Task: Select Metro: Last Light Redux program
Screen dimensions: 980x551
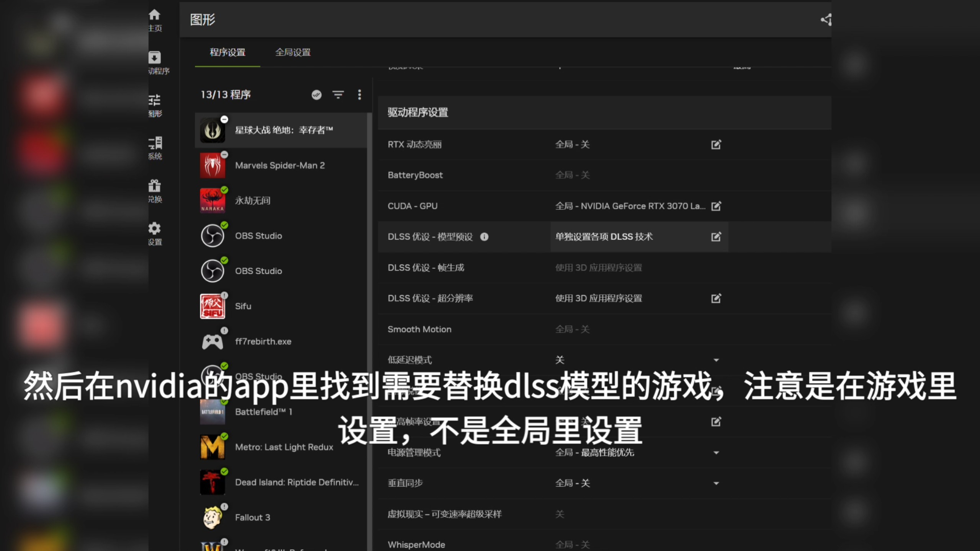Action: 281,447
